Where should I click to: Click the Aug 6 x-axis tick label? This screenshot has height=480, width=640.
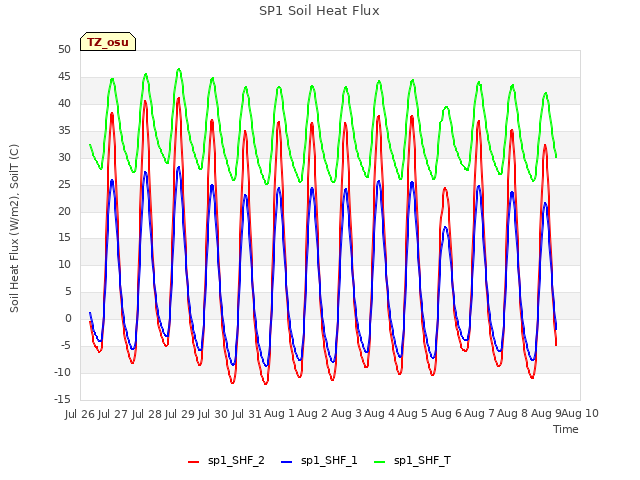(x=446, y=413)
